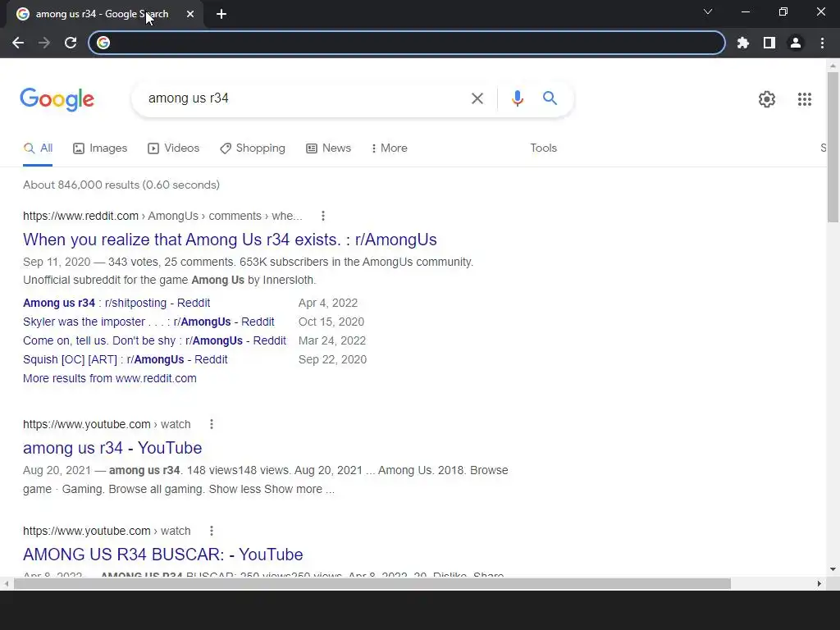Screen dimensions: 840x630
Task: Click the horizontal scrollbar thumb
Action: point(372,583)
